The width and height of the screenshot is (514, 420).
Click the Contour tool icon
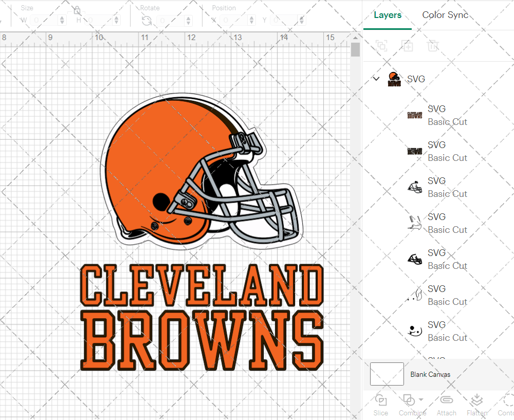[x=508, y=400]
